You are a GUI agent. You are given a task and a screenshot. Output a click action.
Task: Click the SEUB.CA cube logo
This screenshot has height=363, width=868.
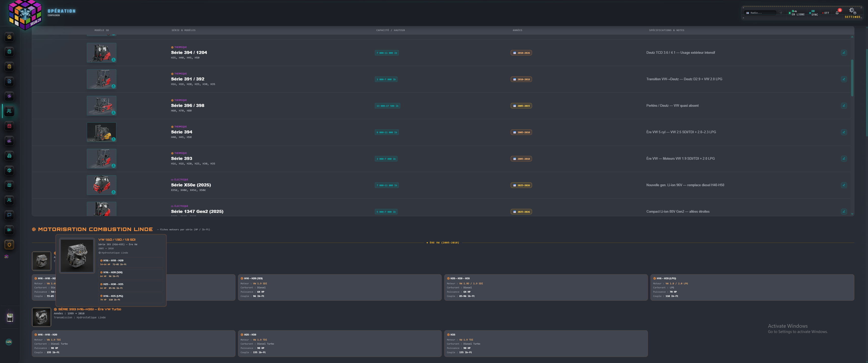25,15
